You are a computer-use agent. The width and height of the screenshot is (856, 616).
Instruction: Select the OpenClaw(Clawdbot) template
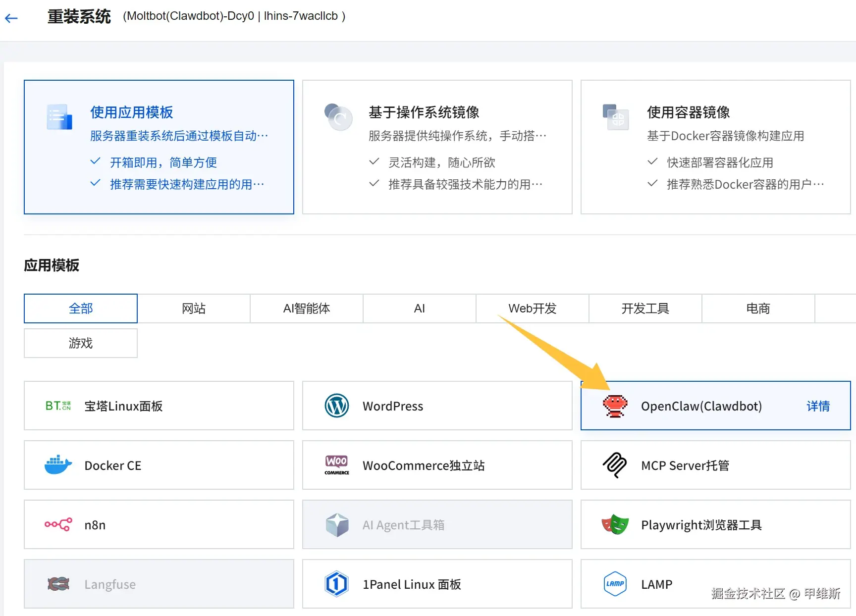point(716,406)
